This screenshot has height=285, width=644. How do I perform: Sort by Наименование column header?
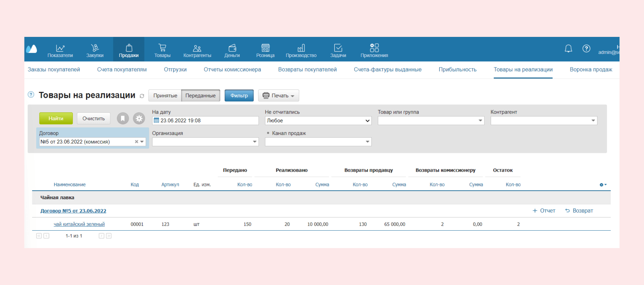click(69, 185)
